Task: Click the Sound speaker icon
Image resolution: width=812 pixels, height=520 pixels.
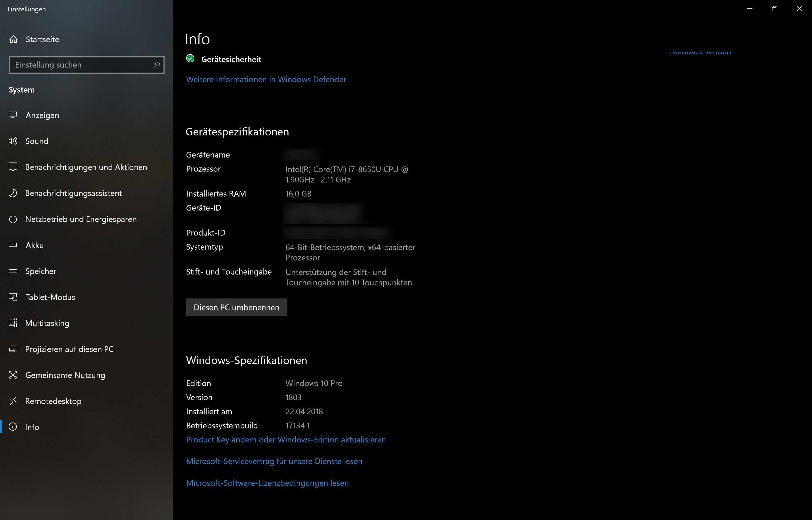Action: click(x=13, y=141)
